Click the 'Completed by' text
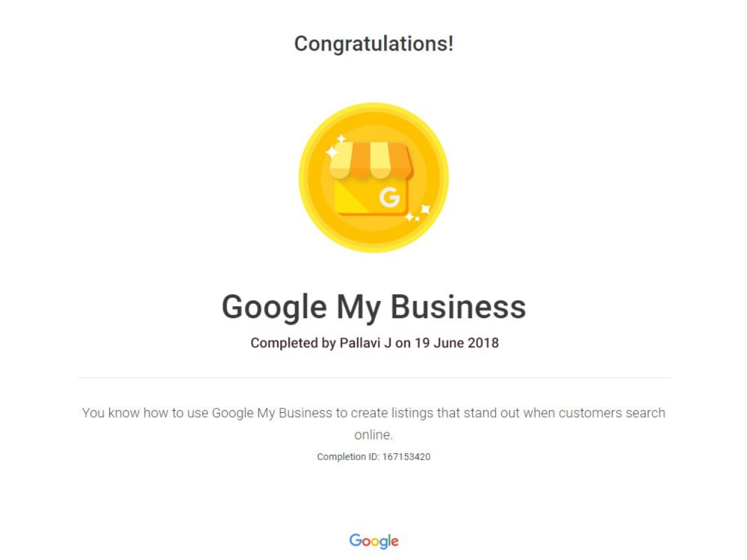747x560 pixels. point(293,343)
